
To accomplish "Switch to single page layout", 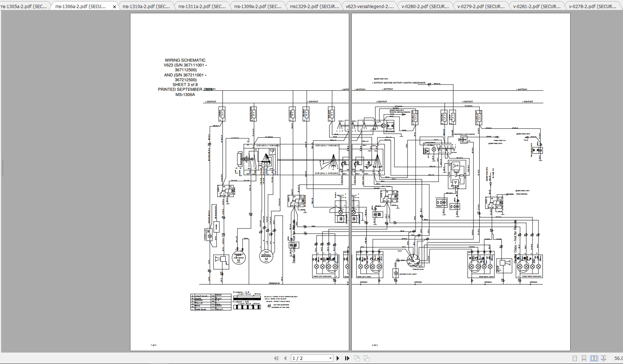I will [575, 358].
